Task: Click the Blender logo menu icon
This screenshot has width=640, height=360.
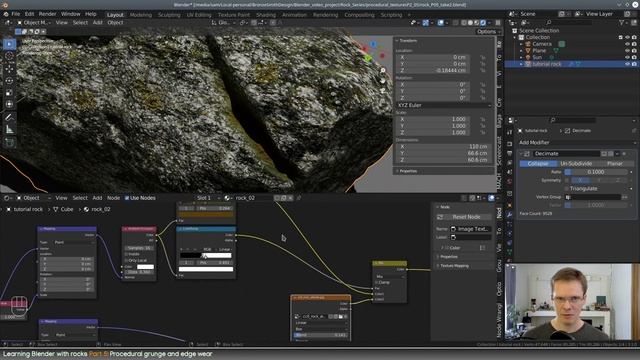Action: click(6, 14)
